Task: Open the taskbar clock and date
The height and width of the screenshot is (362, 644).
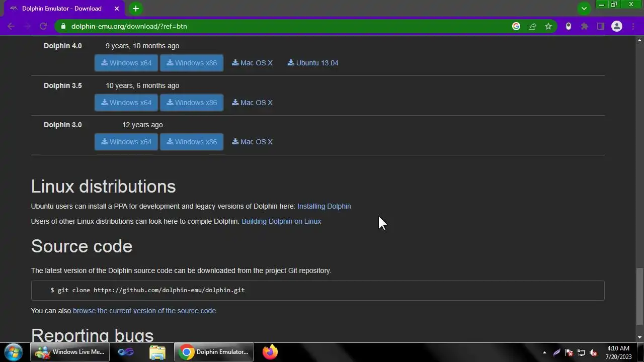Action: point(618,352)
